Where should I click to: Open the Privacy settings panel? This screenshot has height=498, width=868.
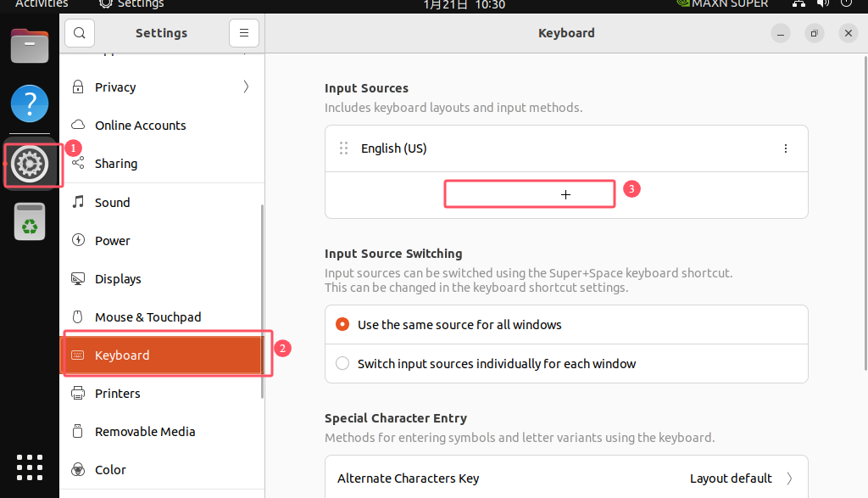[x=162, y=87]
